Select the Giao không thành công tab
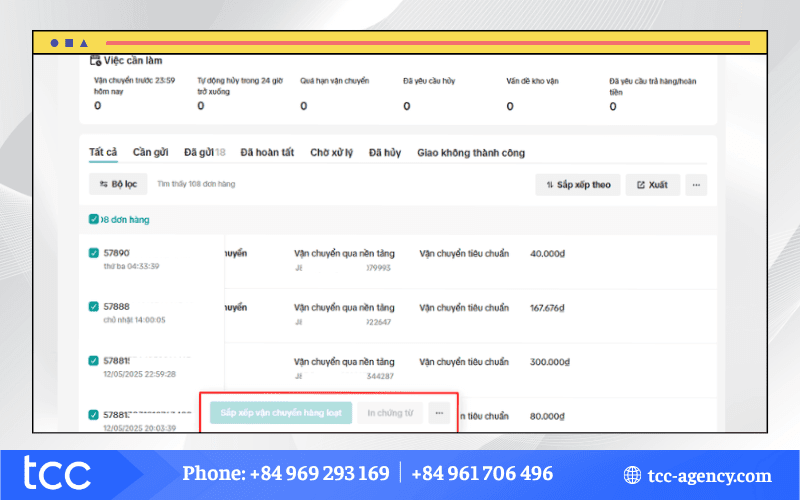This screenshot has height=500, width=800. pyautogui.click(x=471, y=152)
